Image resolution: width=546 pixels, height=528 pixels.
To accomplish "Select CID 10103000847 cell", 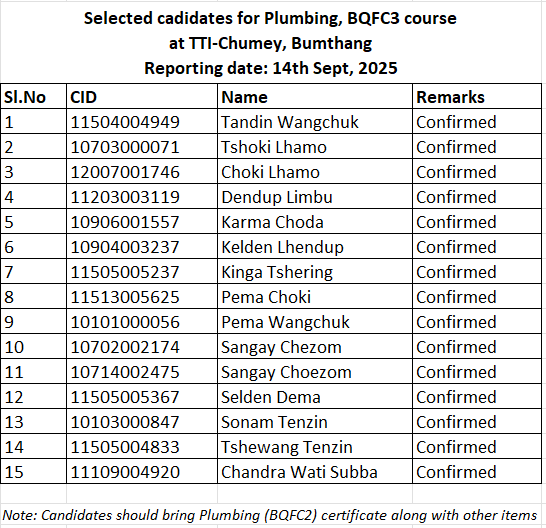I will pos(142,422).
